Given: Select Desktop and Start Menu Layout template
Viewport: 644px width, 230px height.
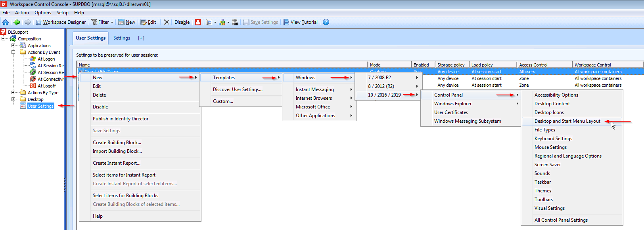Looking at the screenshot, I should click(567, 121).
